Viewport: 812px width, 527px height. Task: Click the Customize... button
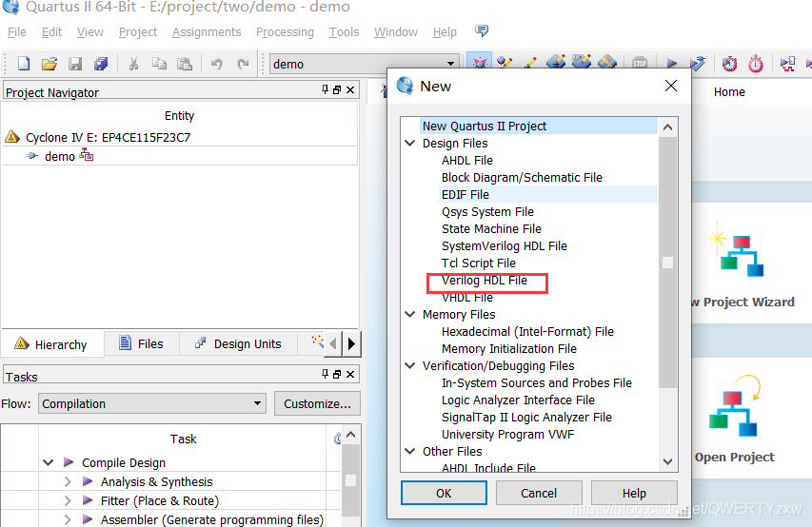(317, 403)
